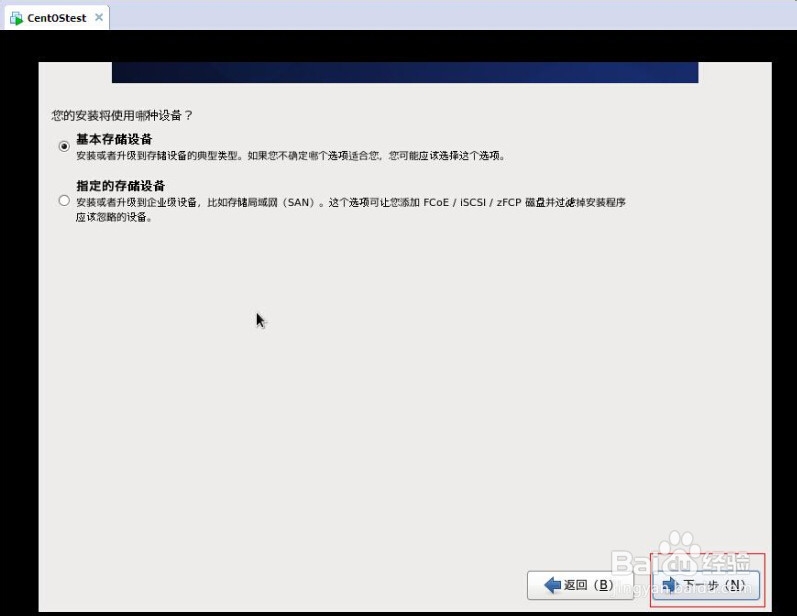
Task: Click the 基本存储设备 heading text
Action: [x=114, y=139]
